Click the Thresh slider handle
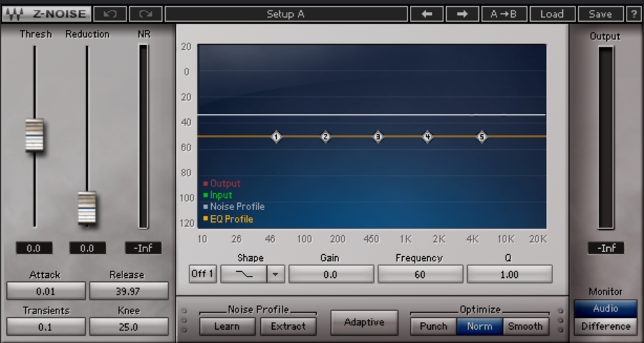This screenshot has height=343, width=644. [x=34, y=135]
